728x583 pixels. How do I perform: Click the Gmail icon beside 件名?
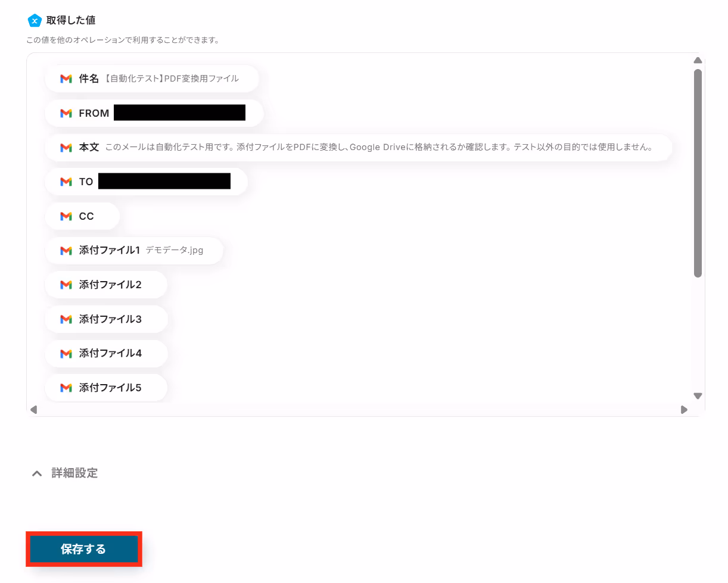[66, 79]
